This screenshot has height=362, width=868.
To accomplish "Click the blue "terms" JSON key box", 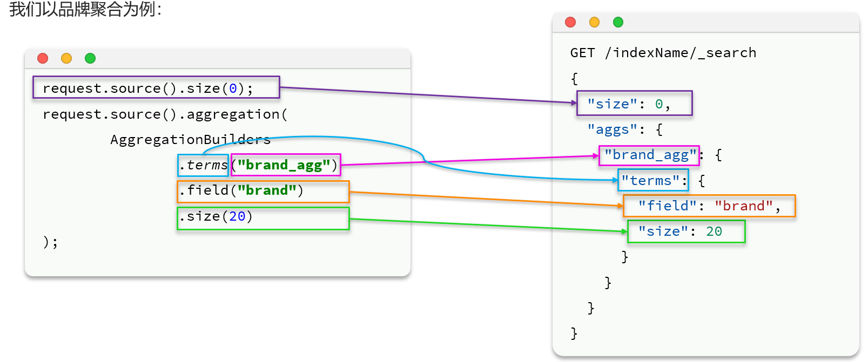I will point(653,181).
